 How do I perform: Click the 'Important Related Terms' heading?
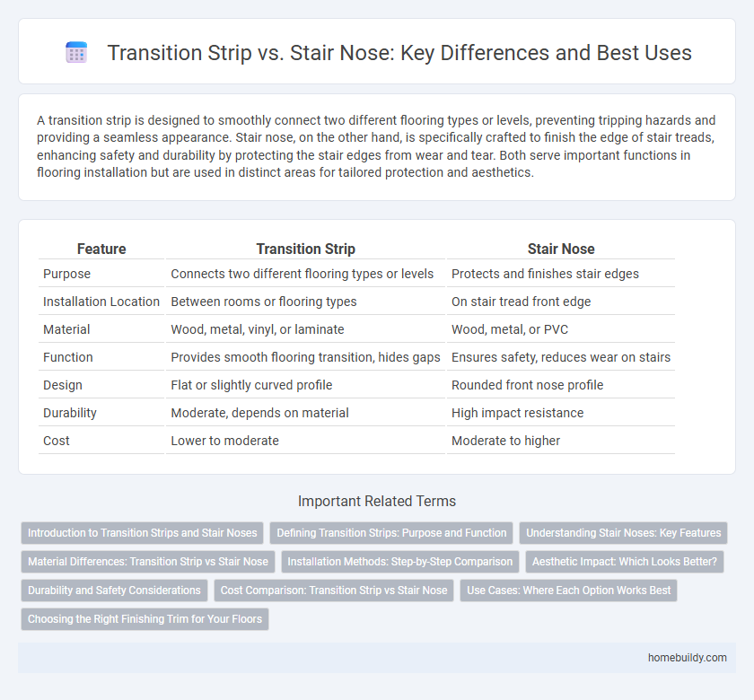pyautogui.click(x=377, y=501)
